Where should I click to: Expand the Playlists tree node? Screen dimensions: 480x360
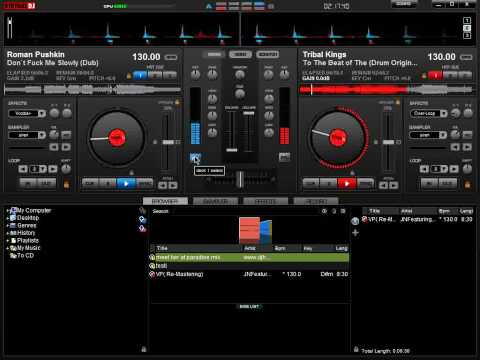click(x=8, y=241)
